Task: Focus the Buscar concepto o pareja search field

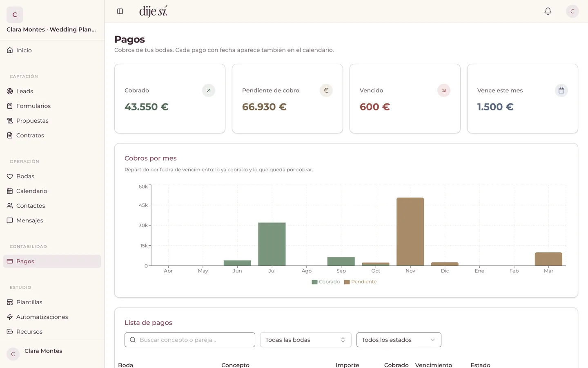Action: point(190,340)
